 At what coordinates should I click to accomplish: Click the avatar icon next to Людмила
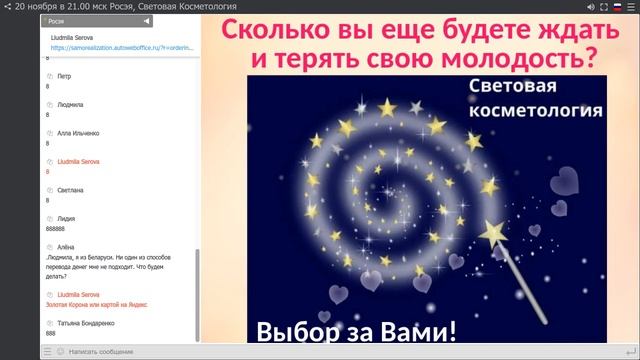(x=50, y=105)
